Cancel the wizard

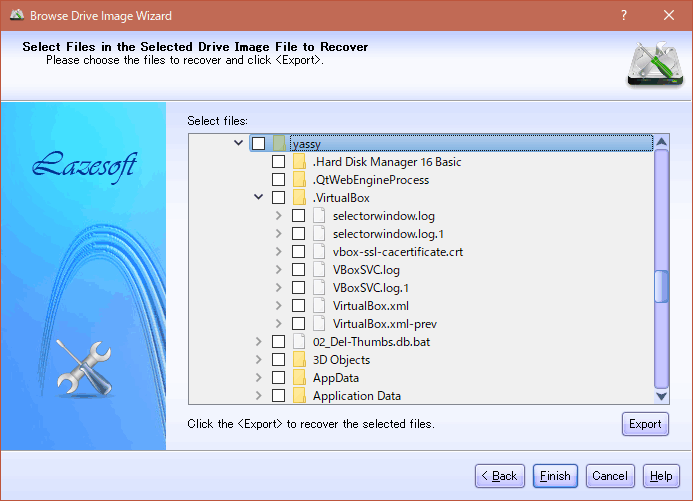pos(610,476)
